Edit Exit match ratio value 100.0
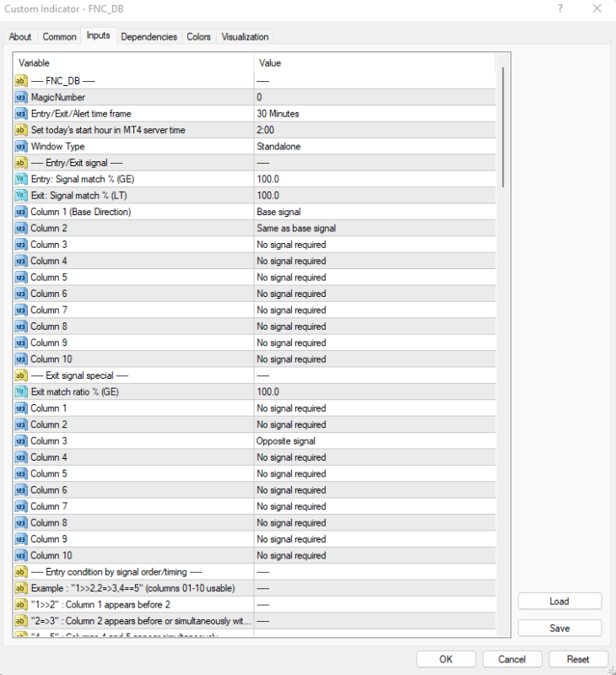The height and width of the screenshot is (675, 616). 375,391
